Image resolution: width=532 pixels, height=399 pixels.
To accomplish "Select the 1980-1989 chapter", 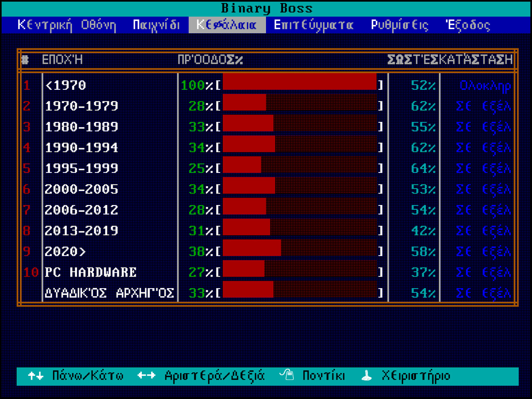I will [x=81, y=127].
